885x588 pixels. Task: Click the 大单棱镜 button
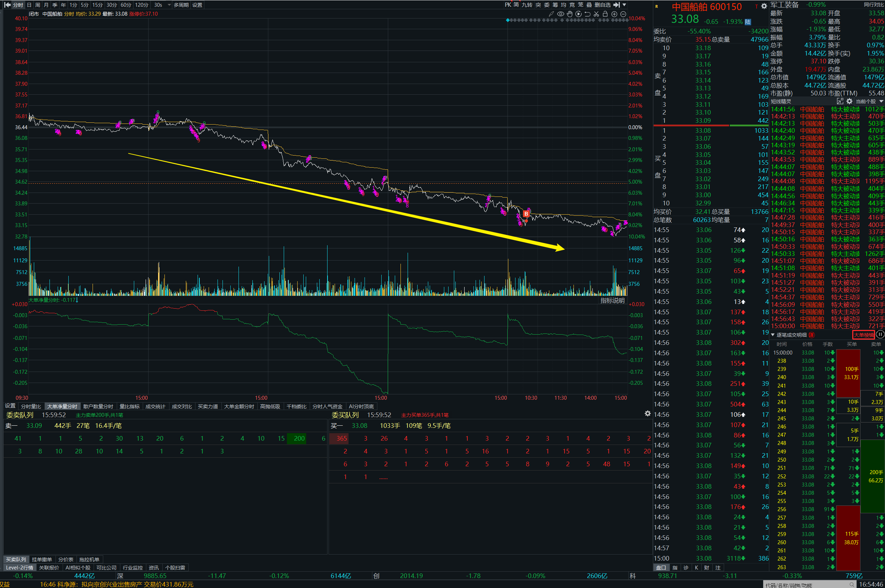(x=863, y=335)
